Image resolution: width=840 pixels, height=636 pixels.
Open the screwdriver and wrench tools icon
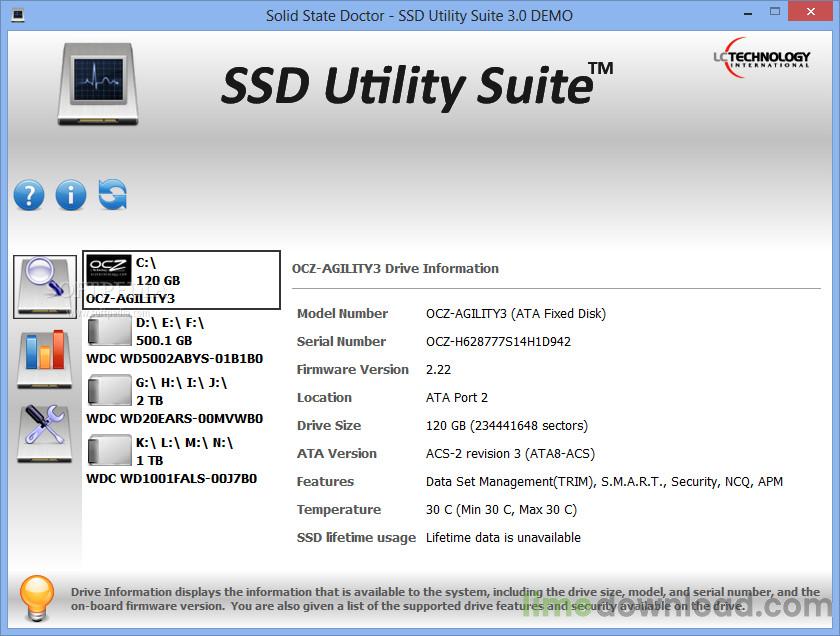(x=44, y=433)
